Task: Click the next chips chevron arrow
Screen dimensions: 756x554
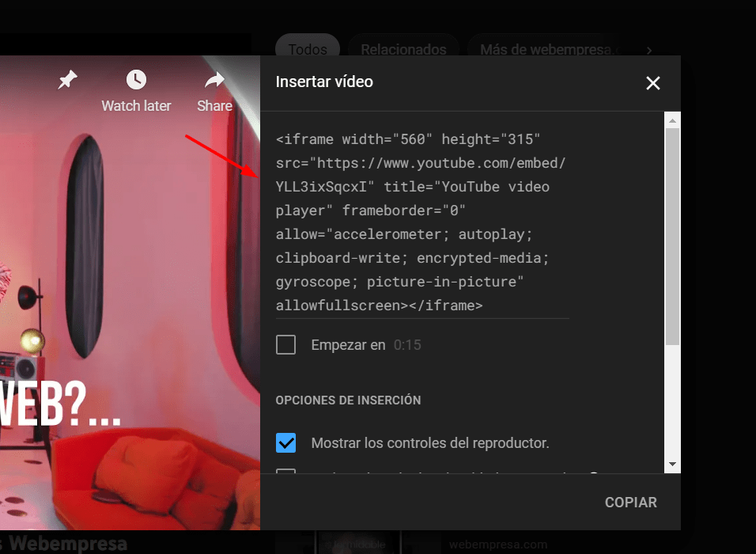Action: point(649,50)
